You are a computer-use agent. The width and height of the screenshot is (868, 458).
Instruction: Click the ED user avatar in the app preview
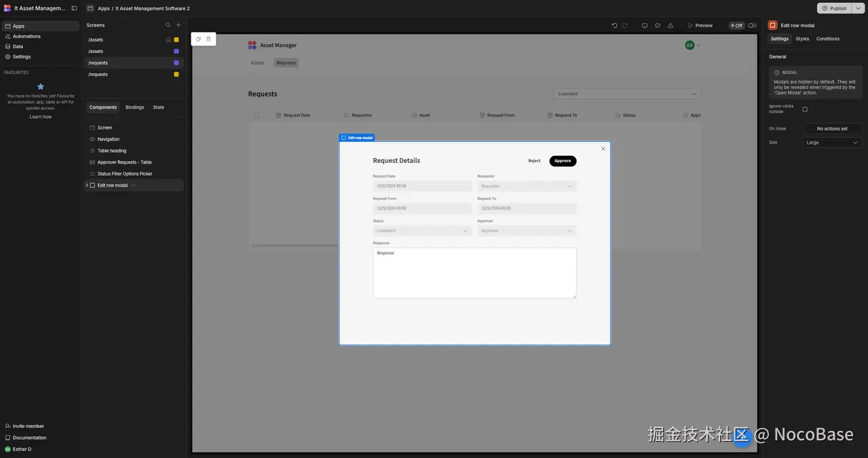tap(690, 45)
